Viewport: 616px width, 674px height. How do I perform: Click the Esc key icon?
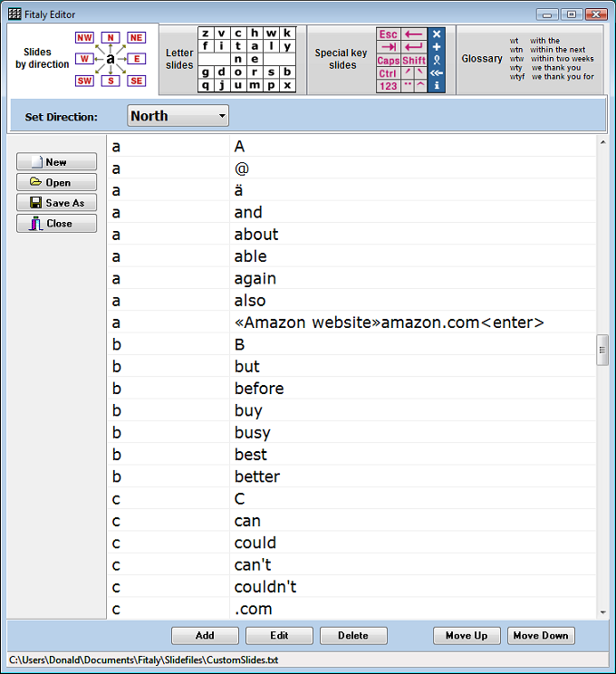click(388, 34)
